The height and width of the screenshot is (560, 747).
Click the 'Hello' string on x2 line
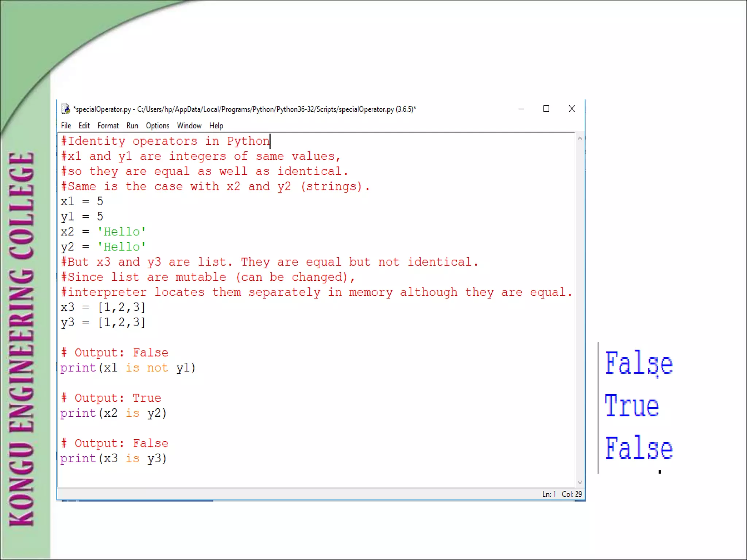[x=121, y=232]
